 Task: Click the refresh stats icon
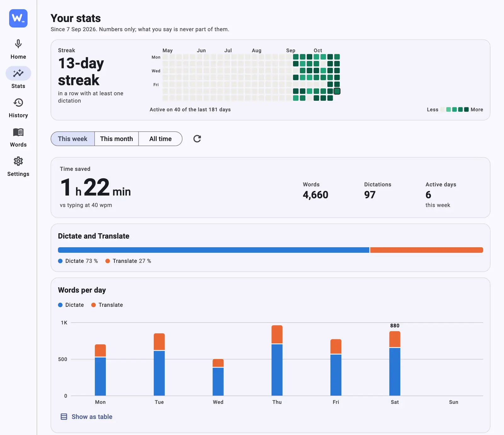click(197, 139)
